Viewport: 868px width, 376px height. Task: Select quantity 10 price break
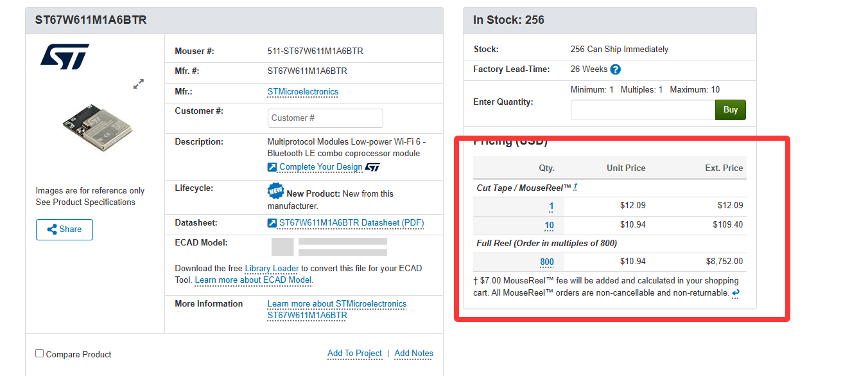(x=550, y=226)
